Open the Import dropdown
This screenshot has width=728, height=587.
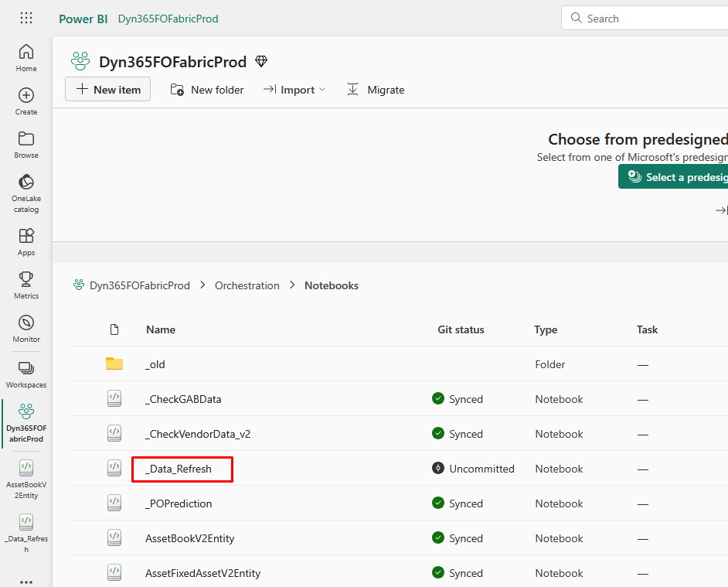point(294,90)
